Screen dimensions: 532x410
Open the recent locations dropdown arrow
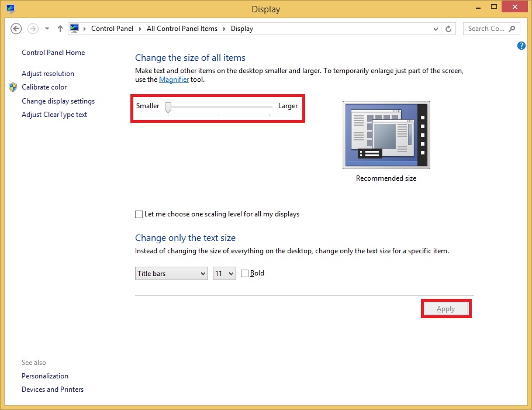click(47, 29)
